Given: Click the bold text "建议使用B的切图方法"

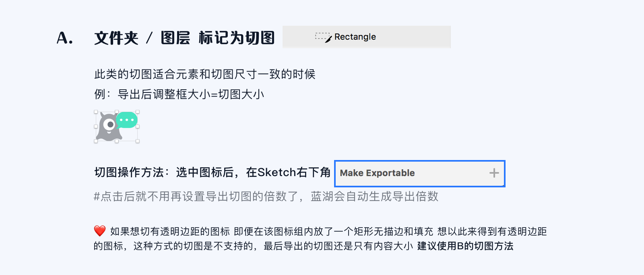Looking at the screenshot, I should click(x=465, y=246).
